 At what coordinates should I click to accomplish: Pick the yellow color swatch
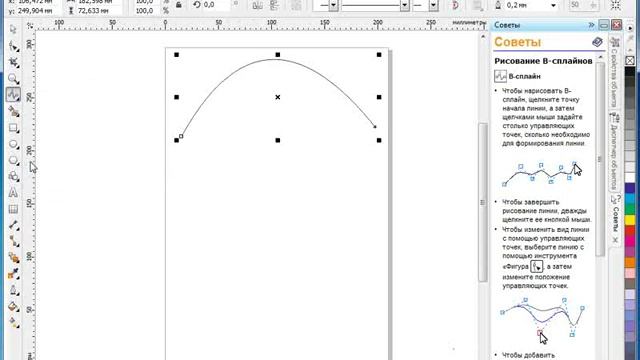630,220
